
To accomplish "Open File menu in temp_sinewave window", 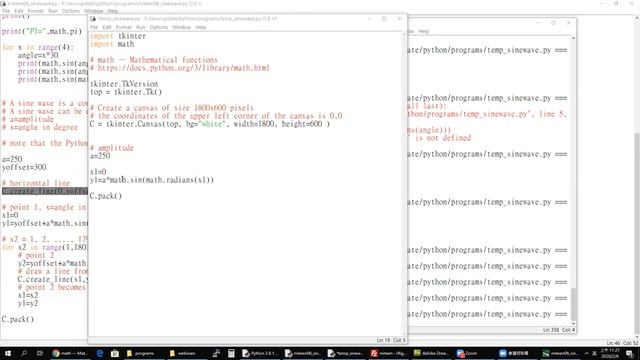I will [94, 27].
